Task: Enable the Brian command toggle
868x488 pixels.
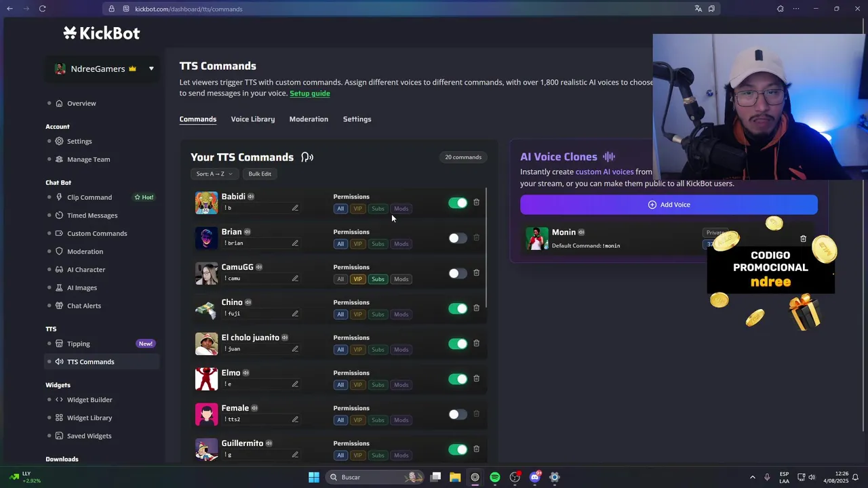Action: click(x=458, y=238)
